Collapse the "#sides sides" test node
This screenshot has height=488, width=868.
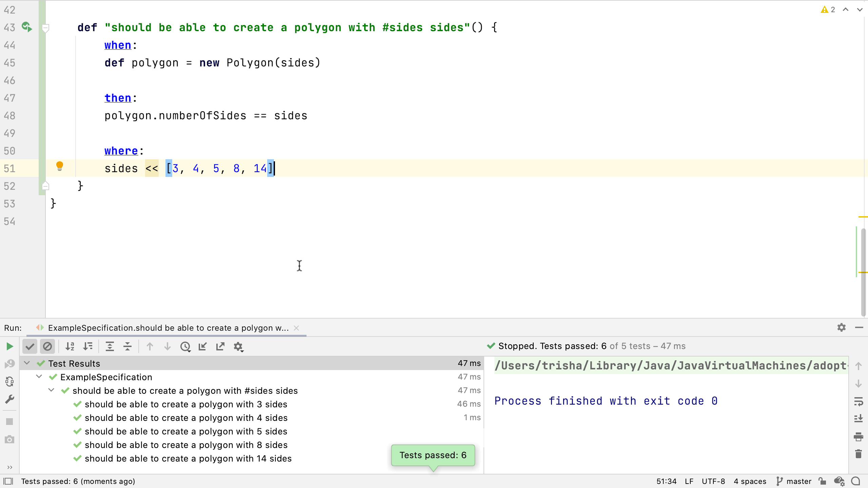point(51,390)
